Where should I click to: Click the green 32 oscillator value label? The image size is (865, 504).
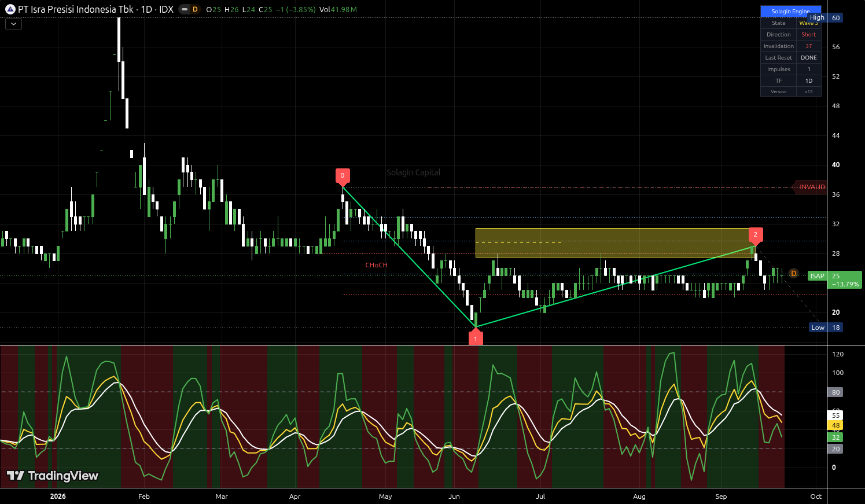[x=836, y=437]
